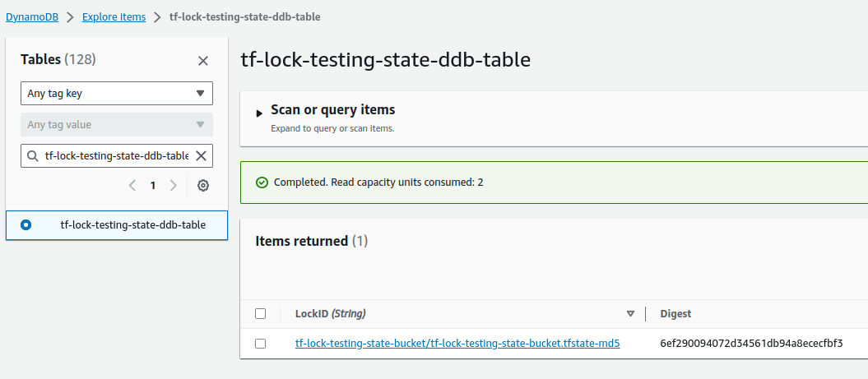Go to DynamoDB breadcrumb
868x379 pixels.
tap(32, 16)
